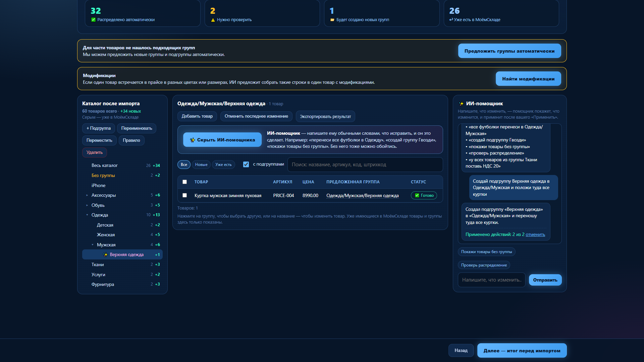Check the Куртка мужская зимняя пуховая row checkbox

(184, 195)
